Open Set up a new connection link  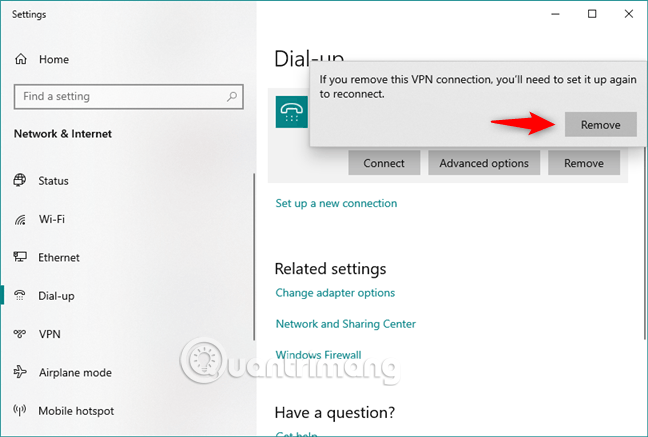(x=336, y=203)
